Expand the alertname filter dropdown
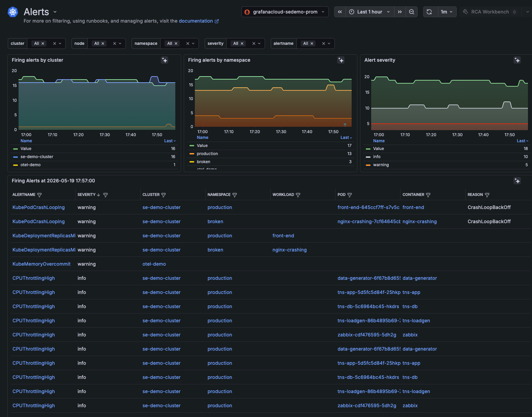 click(x=329, y=43)
